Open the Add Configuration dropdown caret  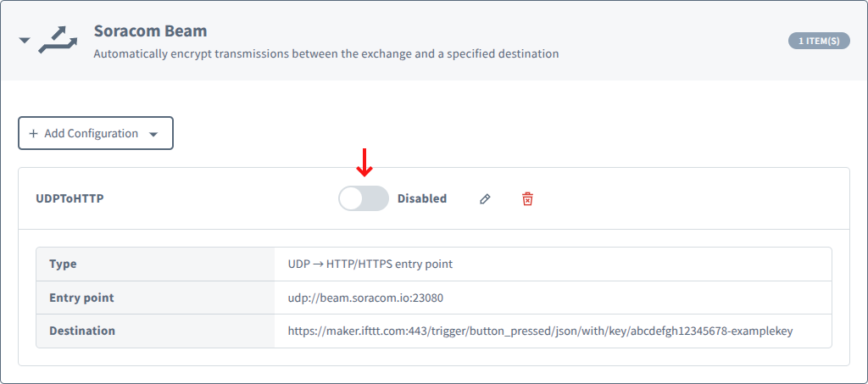[153, 134]
